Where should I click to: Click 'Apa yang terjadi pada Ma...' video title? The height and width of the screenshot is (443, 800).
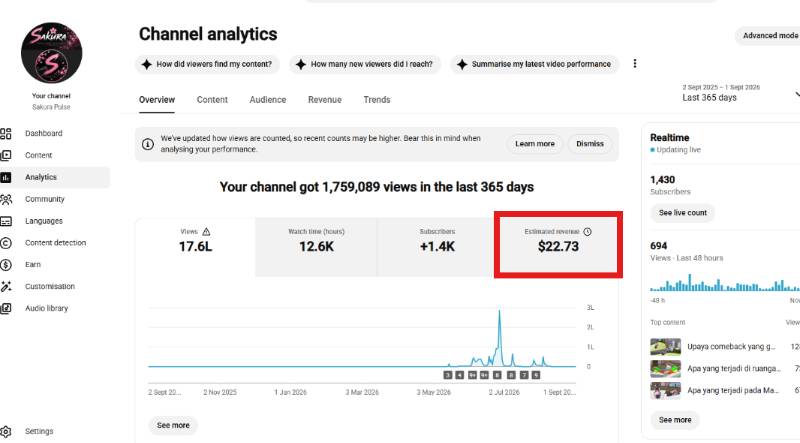[x=733, y=391]
